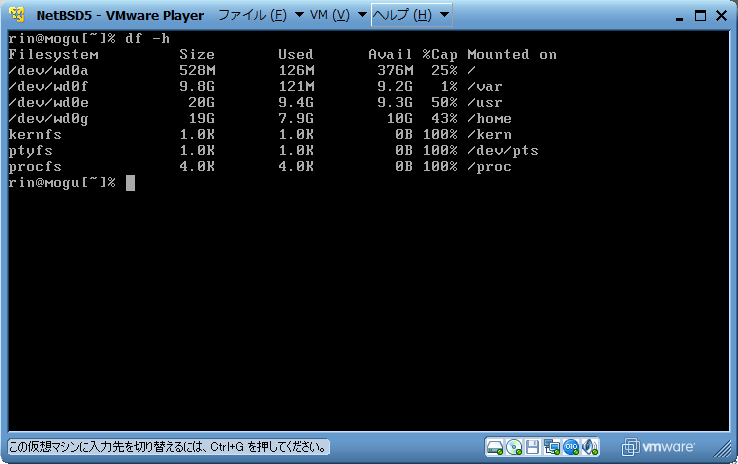This screenshot has height=464, width=738.
Task: Click the Size column header
Action: coord(197,55)
